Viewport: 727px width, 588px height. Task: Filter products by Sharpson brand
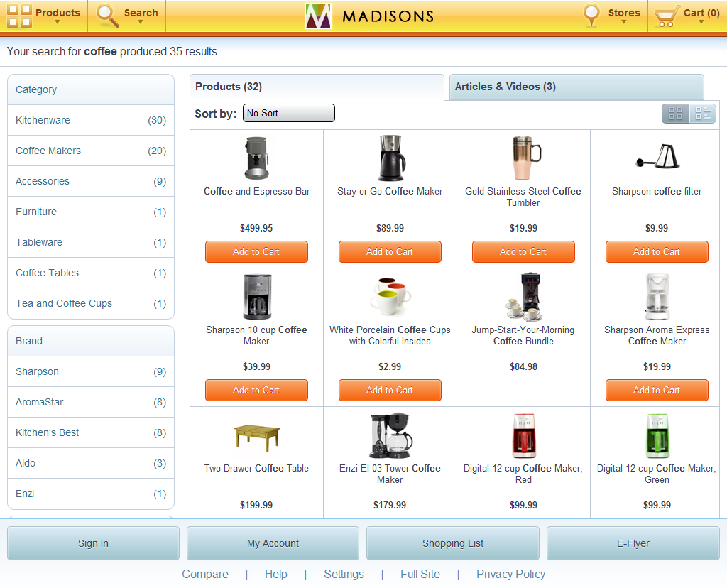(37, 371)
